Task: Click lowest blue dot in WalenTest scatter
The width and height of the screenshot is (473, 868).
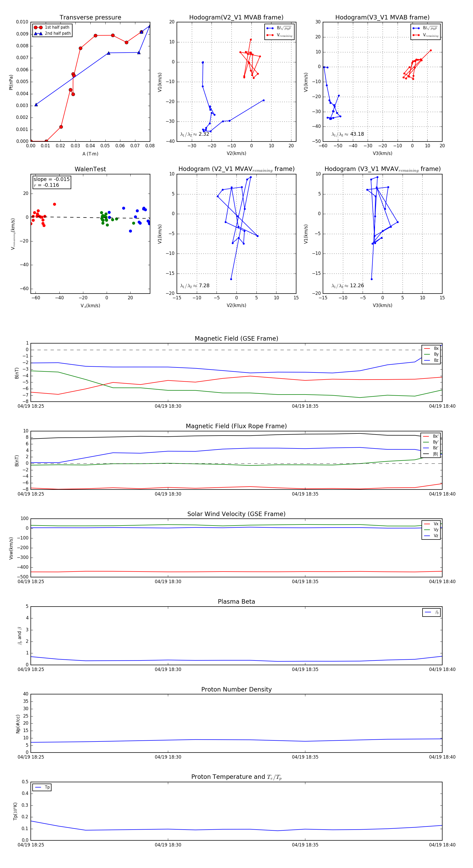Action: point(130,231)
